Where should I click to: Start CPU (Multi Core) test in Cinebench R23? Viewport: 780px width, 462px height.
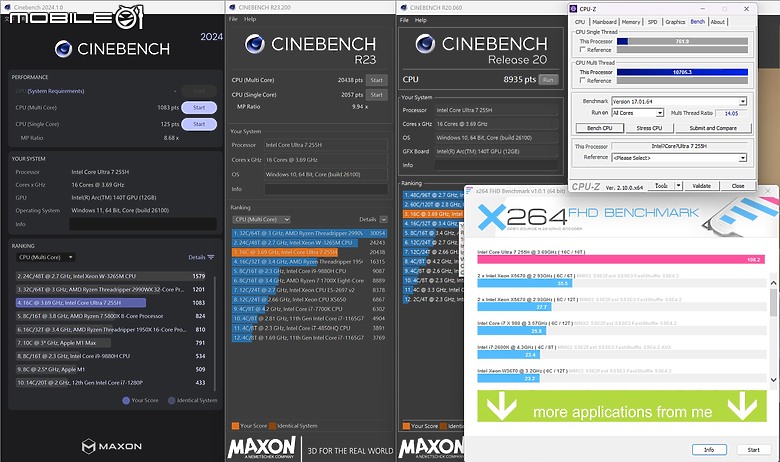(x=377, y=80)
